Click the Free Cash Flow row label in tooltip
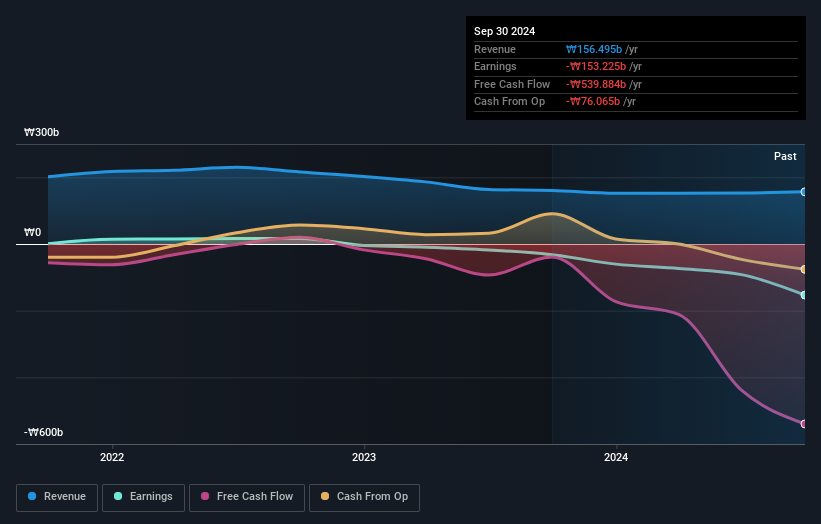Viewport: 821px width, 524px height. pos(512,84)
